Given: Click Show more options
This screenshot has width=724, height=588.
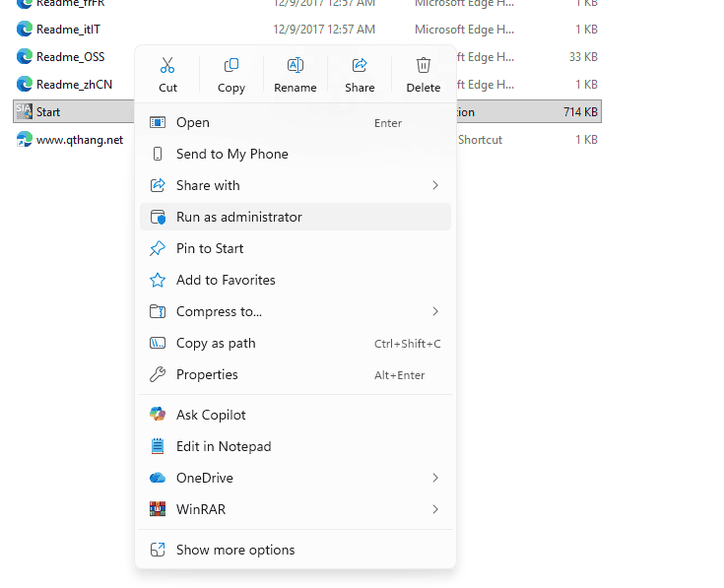Looking at the screenshot, I should coord(235,550).
